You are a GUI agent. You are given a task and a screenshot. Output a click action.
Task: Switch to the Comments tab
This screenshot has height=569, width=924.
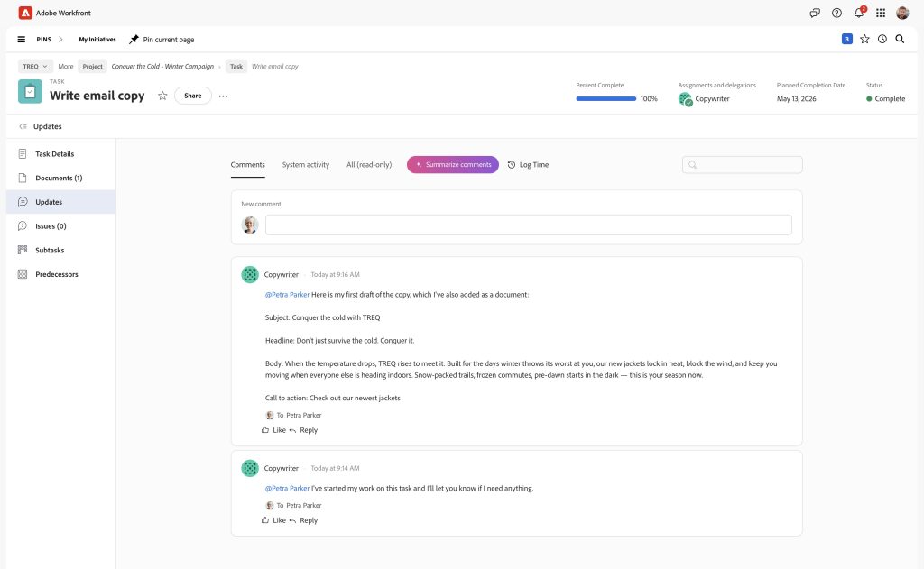coord(247,165)
